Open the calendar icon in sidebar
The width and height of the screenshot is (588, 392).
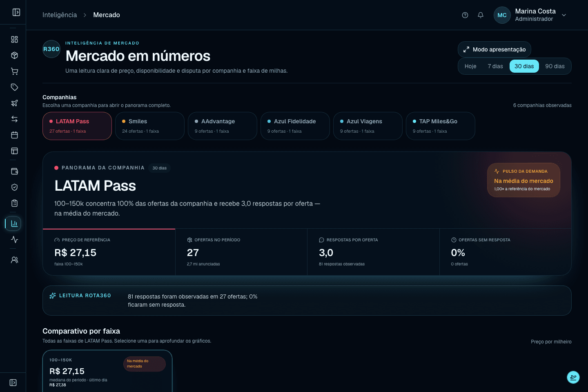(14, 135)
